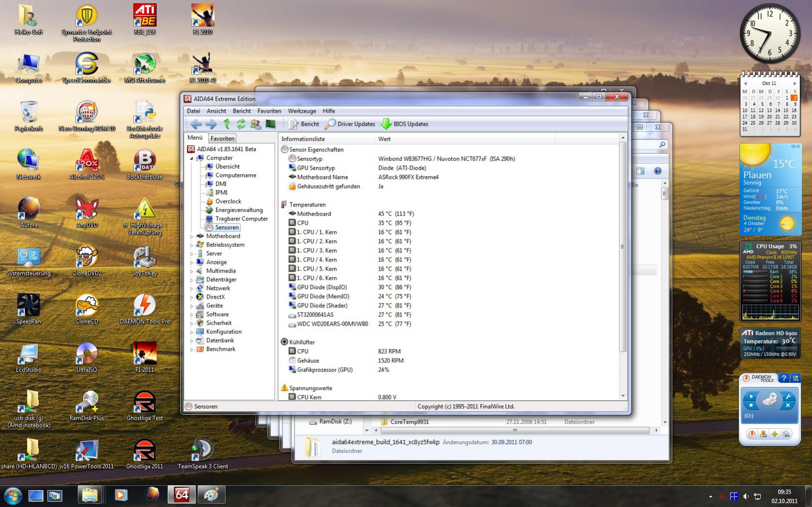Screen dimensions: 812x507
Task: Expand the Betriebssystem tree node
Action: [x=192, y=245]
